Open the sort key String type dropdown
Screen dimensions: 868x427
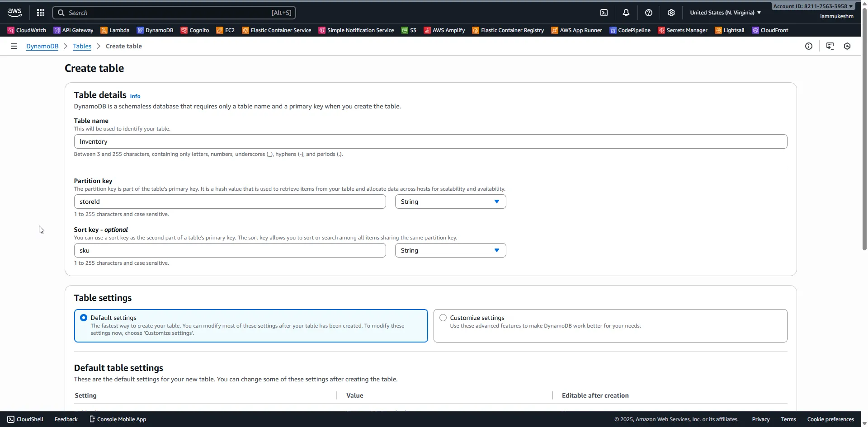pos(450,250)
